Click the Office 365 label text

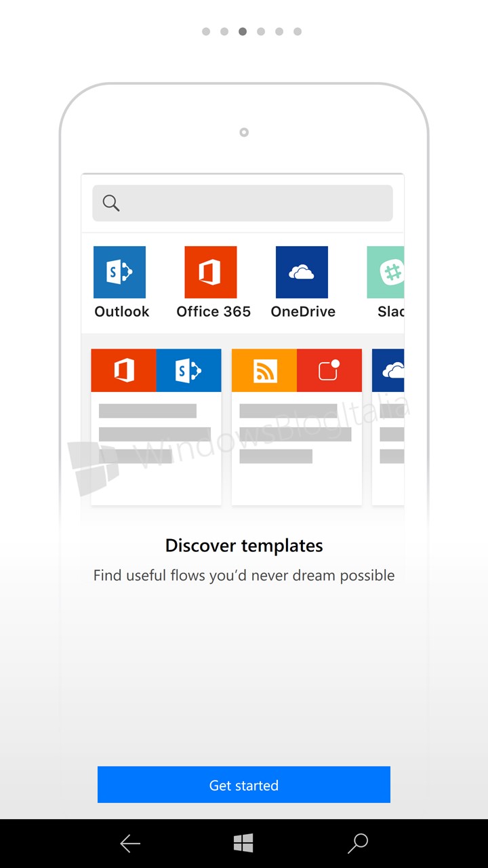(x=213, y=312)
